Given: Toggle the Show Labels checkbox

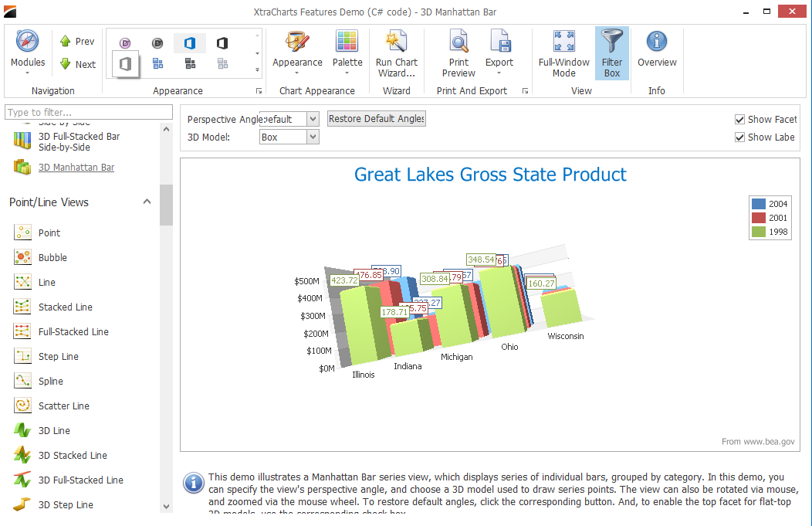Looking at the screenshot, I should click(739, 137).
